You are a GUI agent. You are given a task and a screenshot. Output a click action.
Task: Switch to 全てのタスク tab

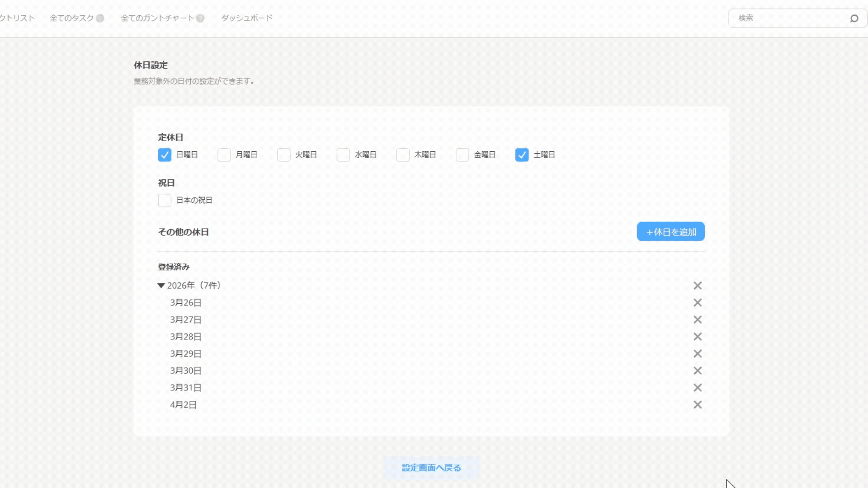coord(71,18)
